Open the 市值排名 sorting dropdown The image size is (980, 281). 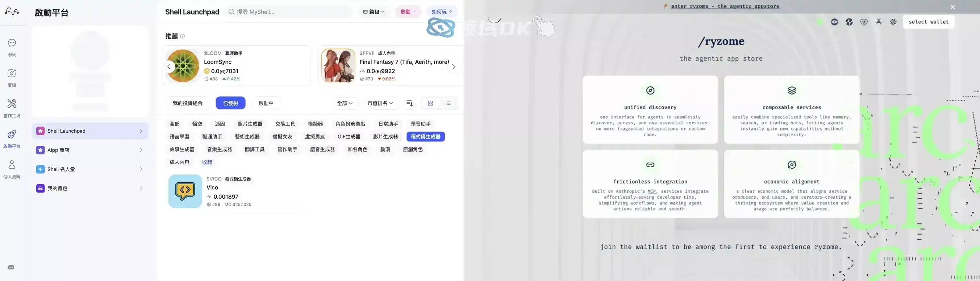[x=380, y=103]
